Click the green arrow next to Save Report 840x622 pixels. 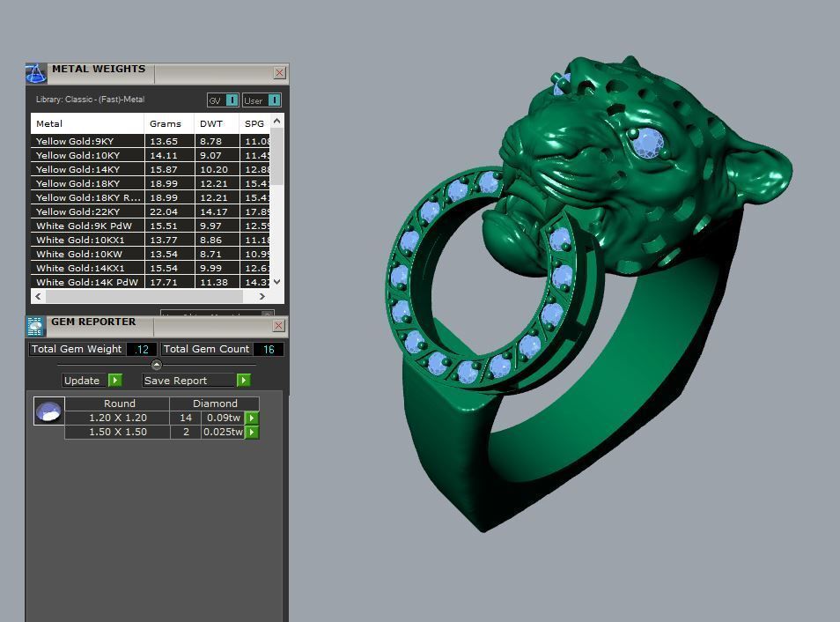(244, 381)
